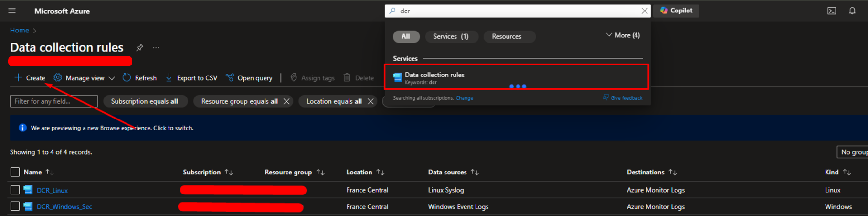
Task: Click Azure Monitor Logs in DCR_Windows_Sec row
Action: [x=656, y=207]
